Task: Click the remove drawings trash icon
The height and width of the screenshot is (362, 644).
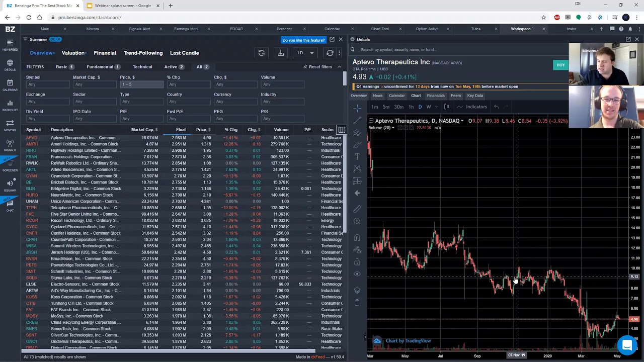Action: [357, 302]
